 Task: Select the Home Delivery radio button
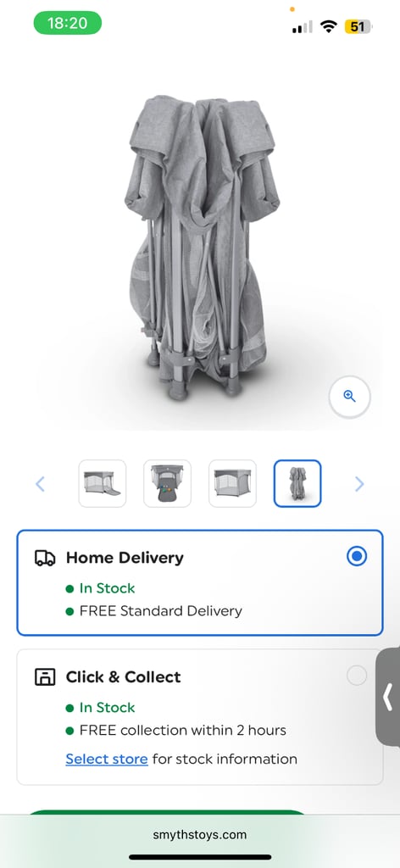357,556
